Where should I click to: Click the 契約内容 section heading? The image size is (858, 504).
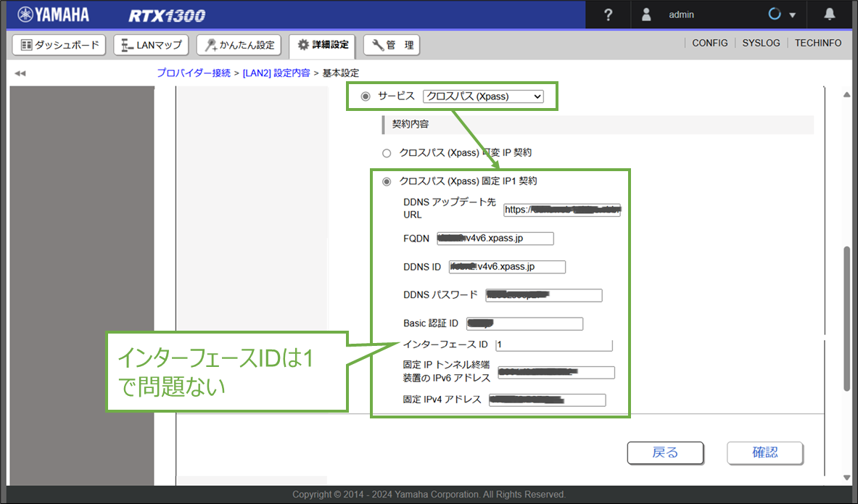(x=411, y=124)
